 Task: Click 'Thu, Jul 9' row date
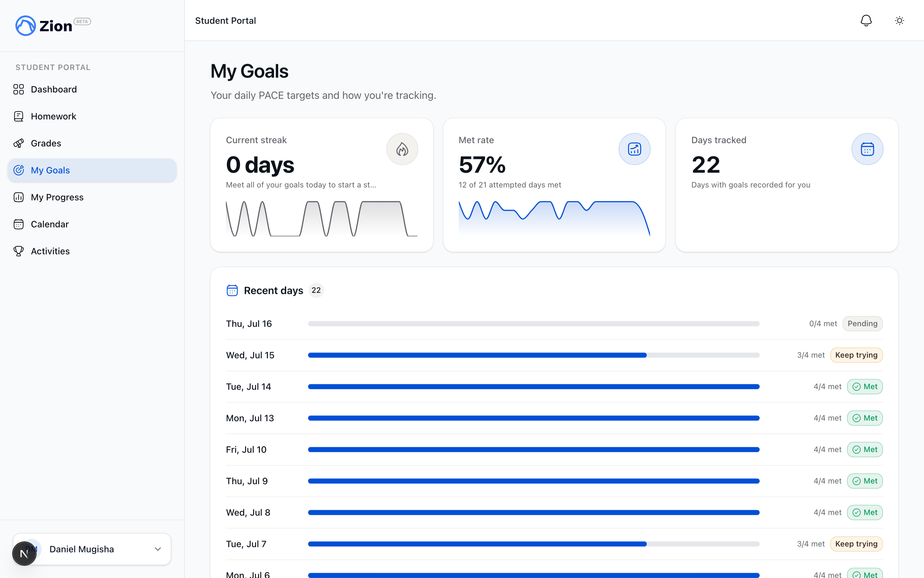[247, 481]
